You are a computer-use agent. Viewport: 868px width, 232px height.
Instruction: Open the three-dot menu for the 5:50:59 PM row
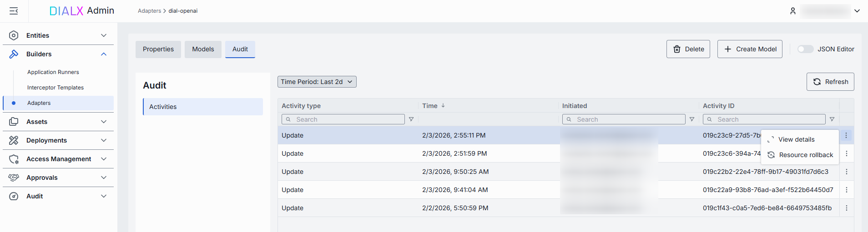pyautogui.click(x=847, y=208)
